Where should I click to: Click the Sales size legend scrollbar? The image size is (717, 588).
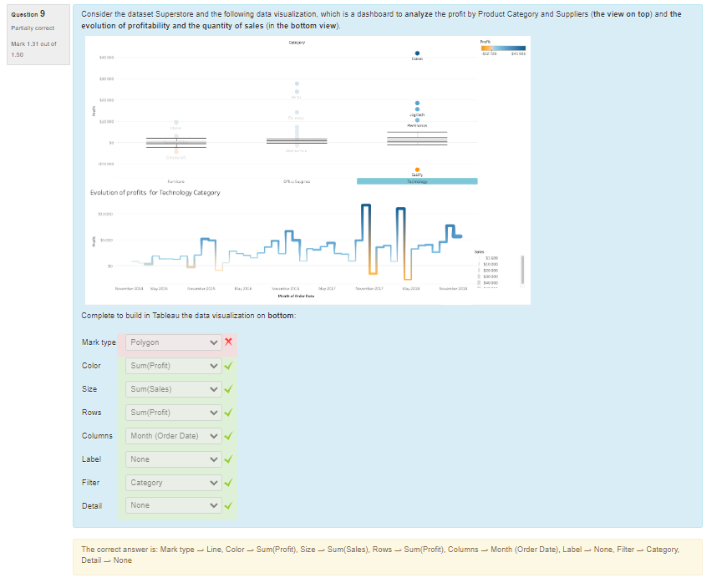pyautogui.click(x=523, y=269)
